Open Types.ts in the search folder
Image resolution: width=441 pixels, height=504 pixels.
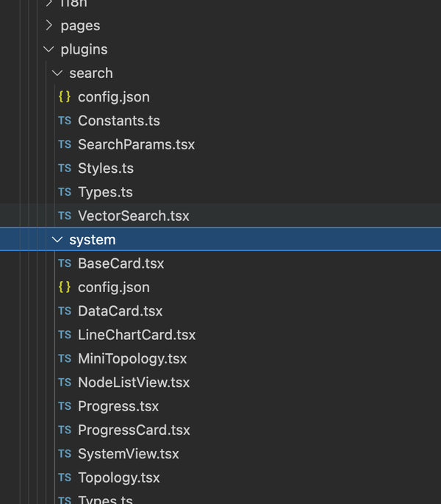click(105, 192)
